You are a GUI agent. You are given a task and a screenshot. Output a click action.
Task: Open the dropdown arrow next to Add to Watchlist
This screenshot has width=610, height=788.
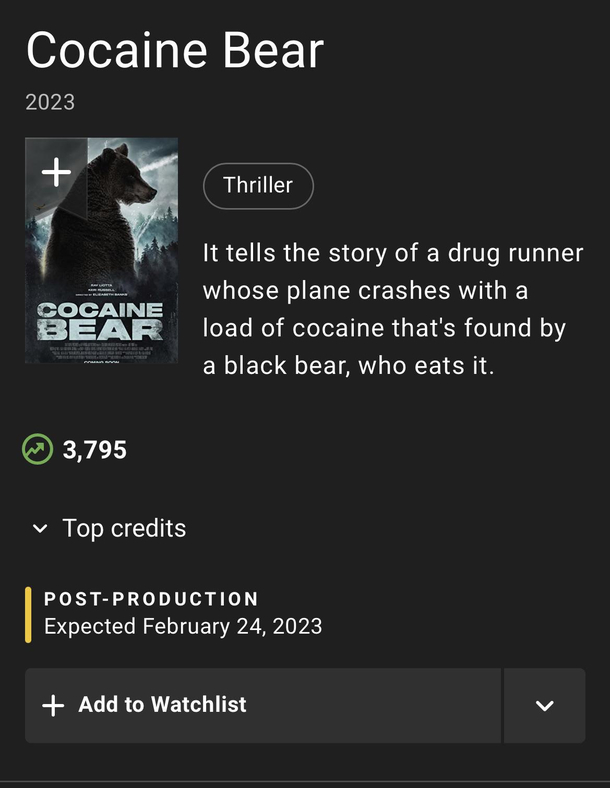point(545,706)
